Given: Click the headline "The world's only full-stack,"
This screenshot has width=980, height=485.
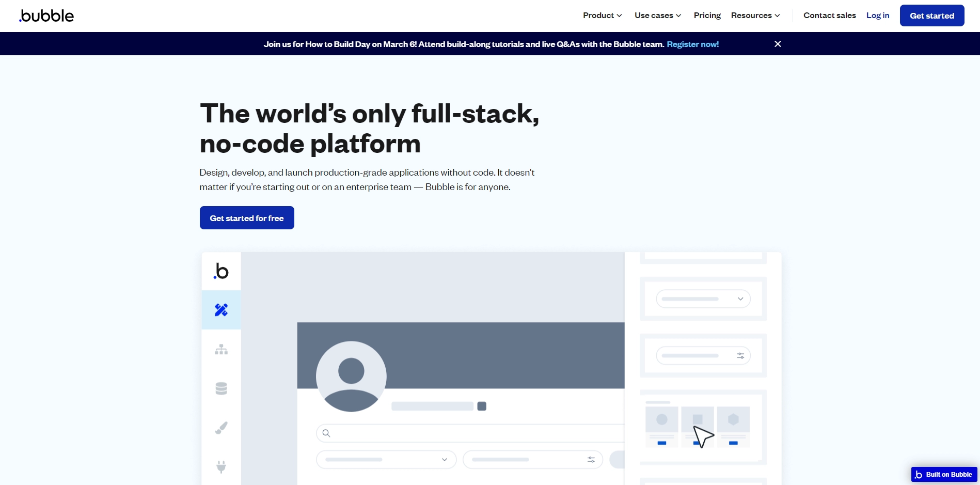Looking at the screenshot, I should [369, 114].
